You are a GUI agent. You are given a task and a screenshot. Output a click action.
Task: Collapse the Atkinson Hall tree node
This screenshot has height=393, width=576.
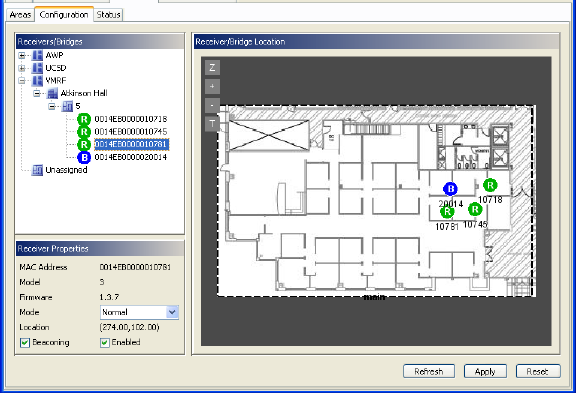pos(37,93)
